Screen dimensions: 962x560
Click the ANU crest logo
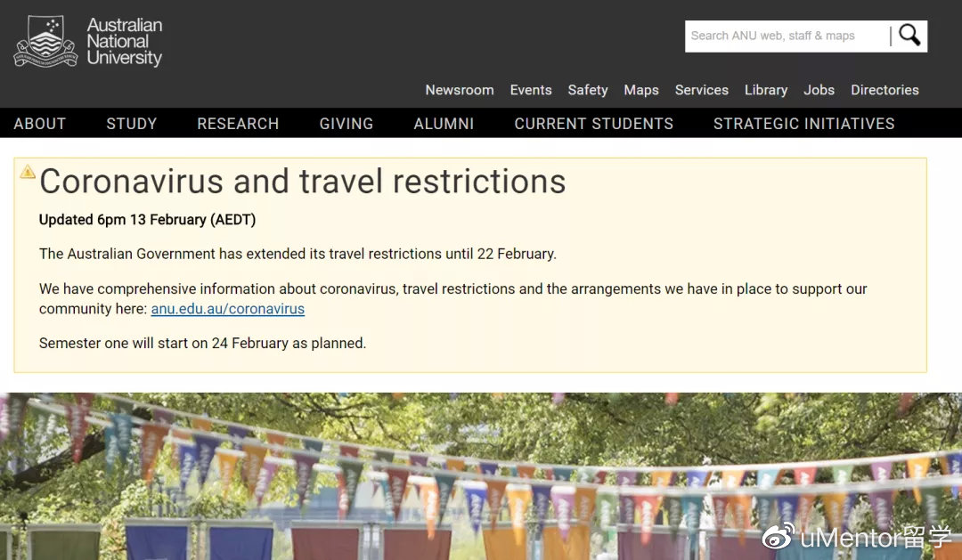(x=46, y=41)
